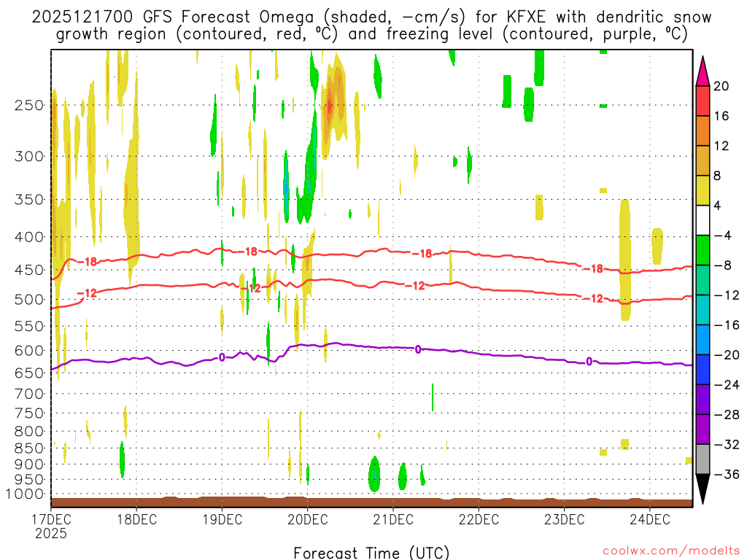Image resolution: width=747 pixels, height=560 pixels.
Task: Click the 700 pressure level label
Action: (x=29, y=394)
